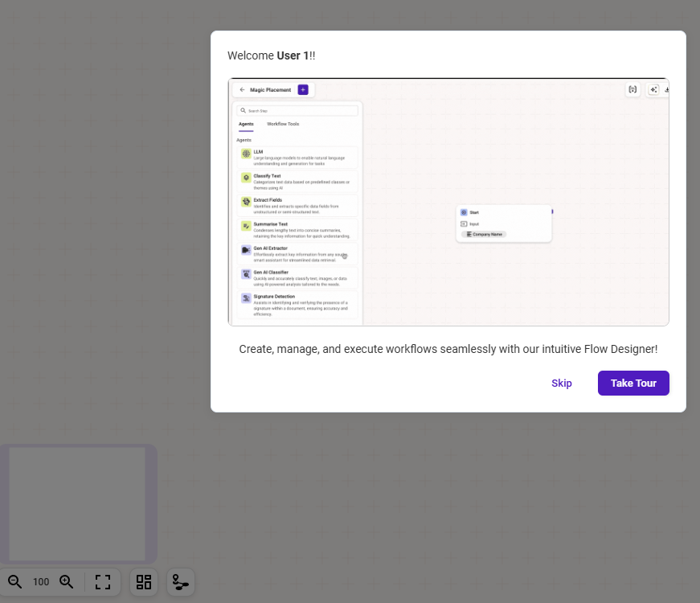Click the Start node in preview canvas
Viewport: 700px width, 603px height.
(x=473, y=212)
